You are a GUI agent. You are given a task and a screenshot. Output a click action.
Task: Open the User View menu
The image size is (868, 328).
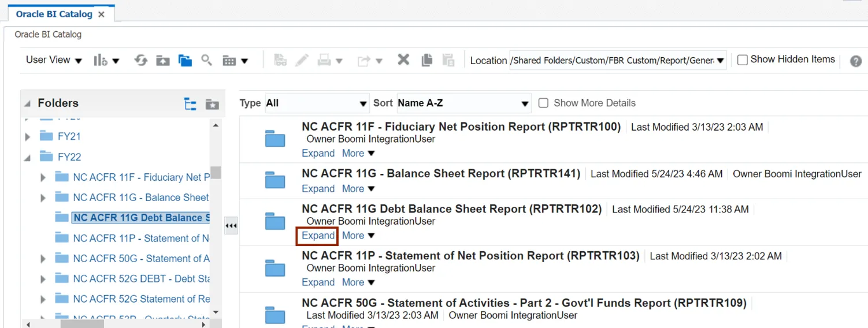(x=54, y=60)
